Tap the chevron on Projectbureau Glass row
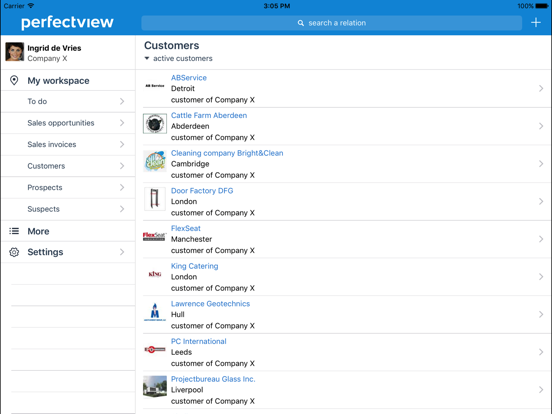The height and width of the screenshot is (414, 552). click(541, 390)
